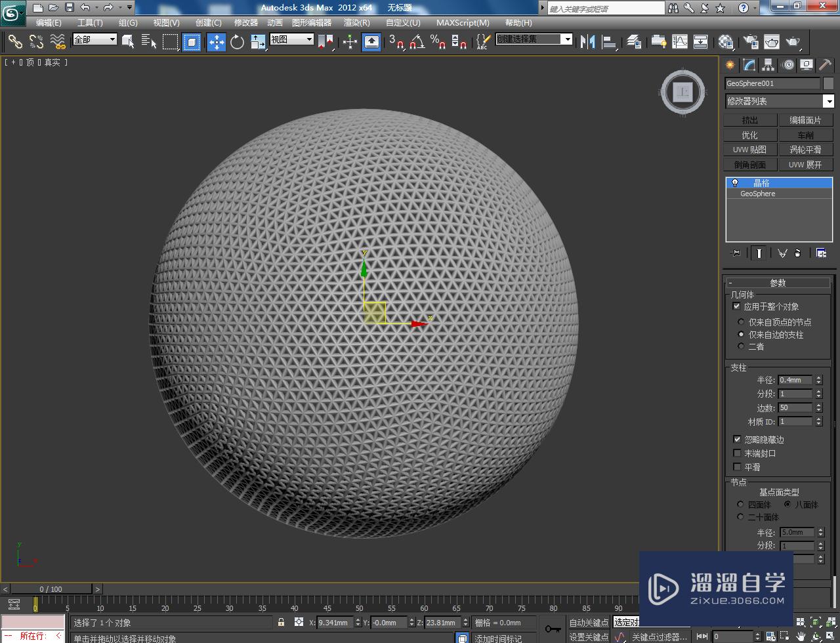Click the 材质 ID spinner arrows

[818, 421]
